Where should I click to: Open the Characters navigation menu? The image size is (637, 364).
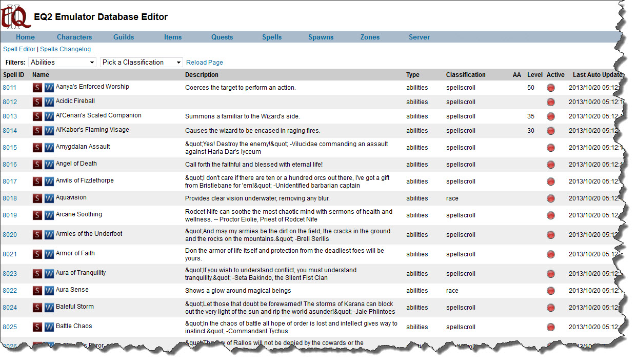pyautogui.click(x=74, y=37)
